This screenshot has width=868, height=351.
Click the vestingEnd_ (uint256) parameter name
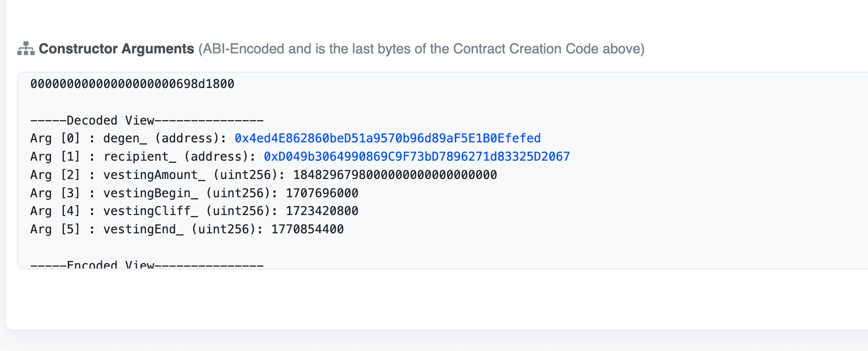(183, 229)
